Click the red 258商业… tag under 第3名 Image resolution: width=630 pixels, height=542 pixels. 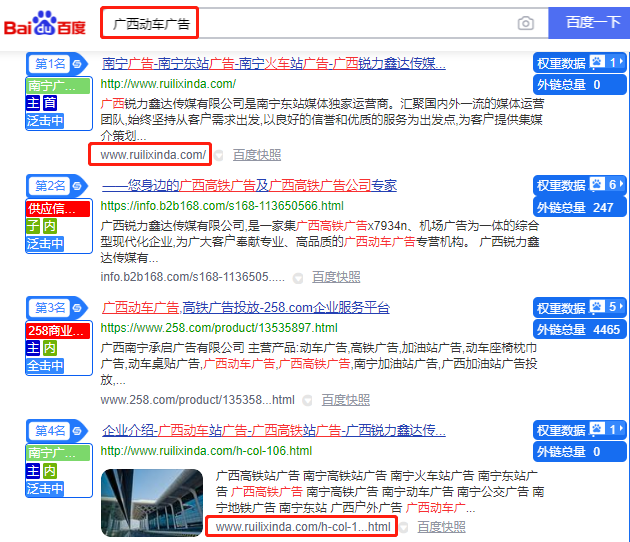pyautogui.click(x=58, y=331)
